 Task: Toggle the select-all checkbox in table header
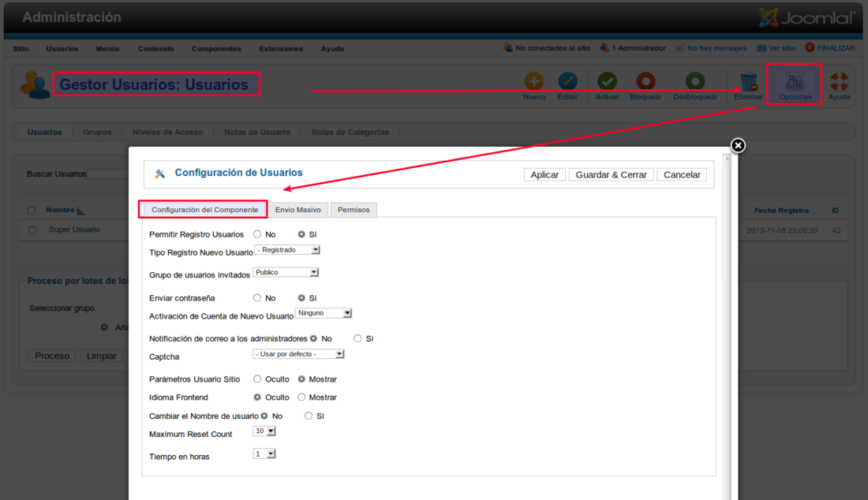click(31, 211)
